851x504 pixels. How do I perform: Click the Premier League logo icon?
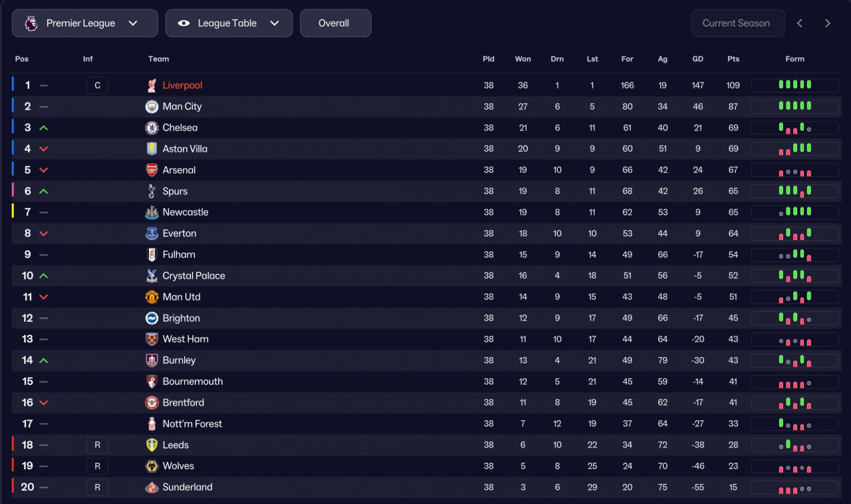(31, 23)
